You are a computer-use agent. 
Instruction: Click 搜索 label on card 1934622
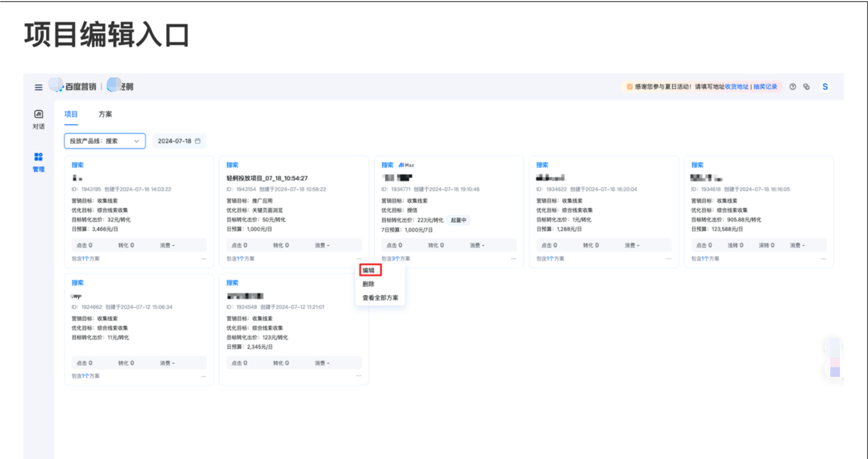tap(542, 165)
